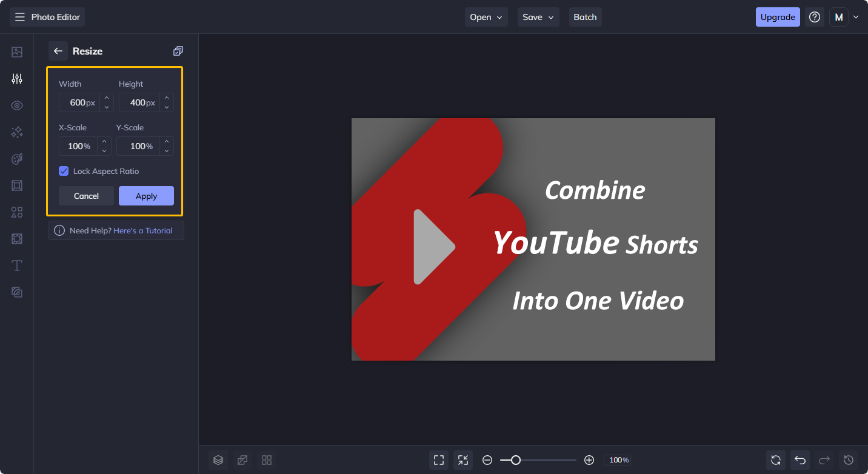Click the flatten layers icon in bottom bar
Screen dimensions: 868x474
[242, 460]
